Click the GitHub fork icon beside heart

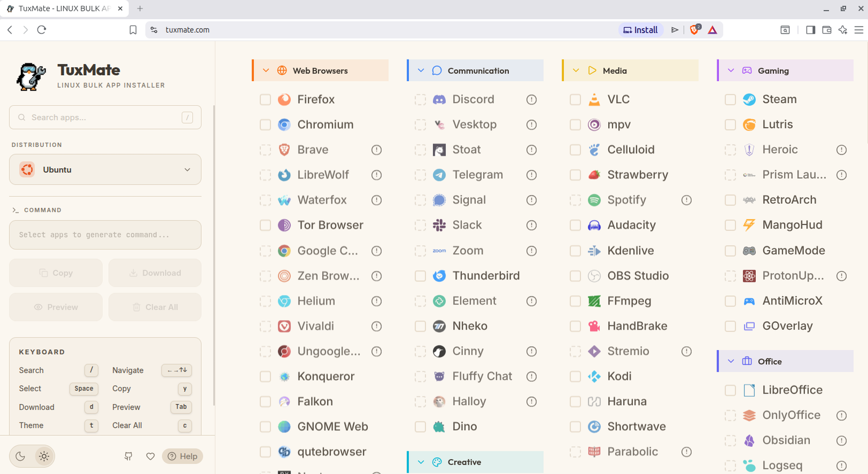[x=128, y=456]
